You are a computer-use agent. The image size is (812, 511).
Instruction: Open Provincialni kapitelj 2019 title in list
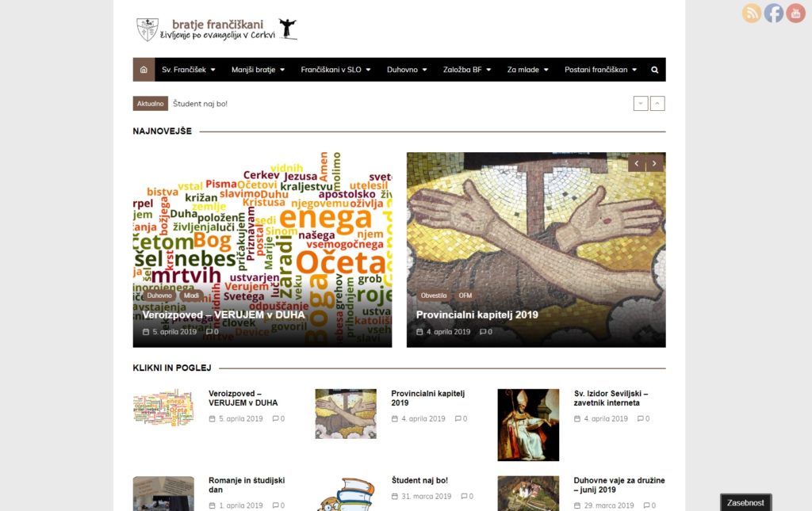[x=427, y=399]
